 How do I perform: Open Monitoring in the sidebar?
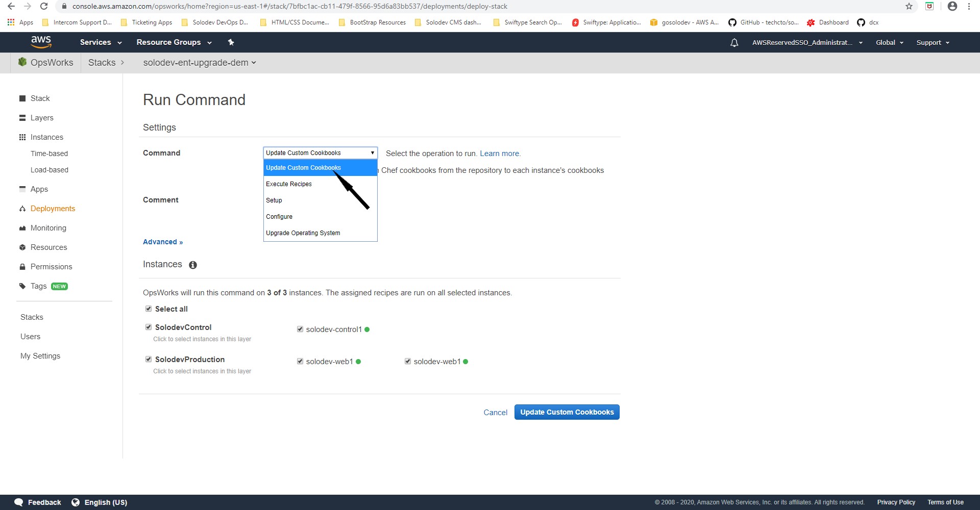(42, 228)
